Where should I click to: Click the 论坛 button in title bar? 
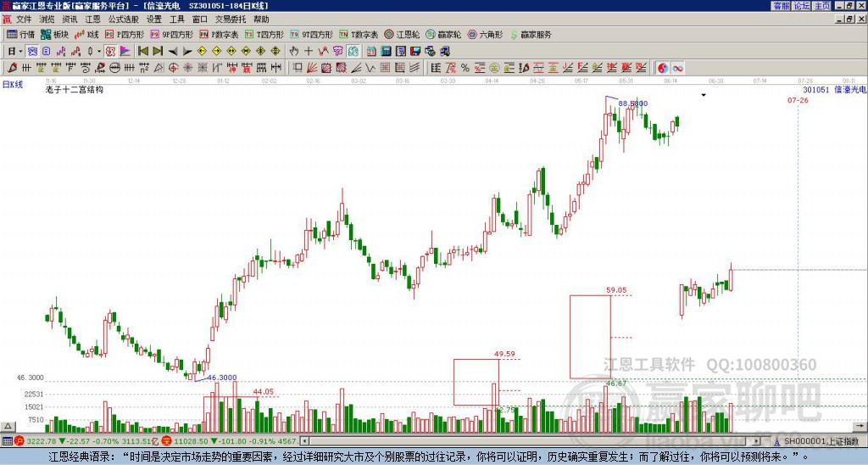801,5
